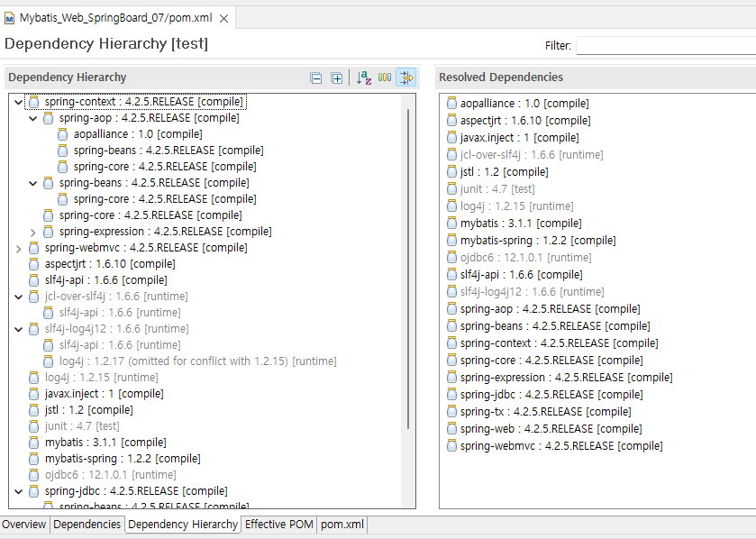Click jar icon of aopalliance in Resolved Dependencies
Image resolution: width=756 pixels, height=539 pixels.
click(451, 103)
